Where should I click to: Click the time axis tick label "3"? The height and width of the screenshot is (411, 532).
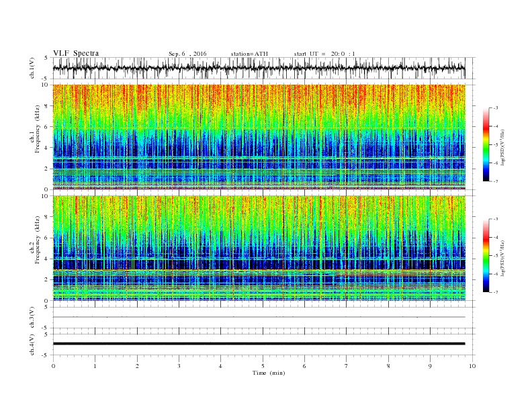pyautogui.click(x=179, y=366)
